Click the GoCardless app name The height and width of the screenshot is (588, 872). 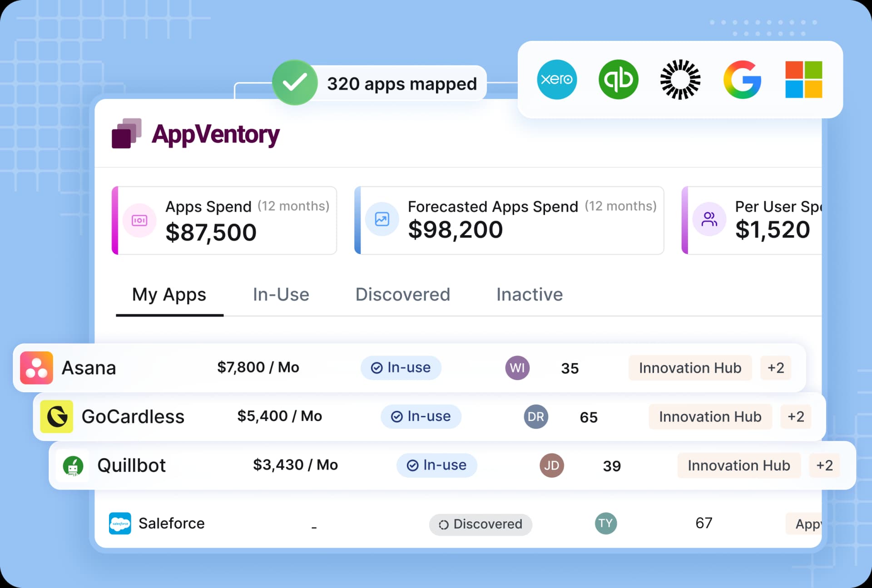click(133, 417)
